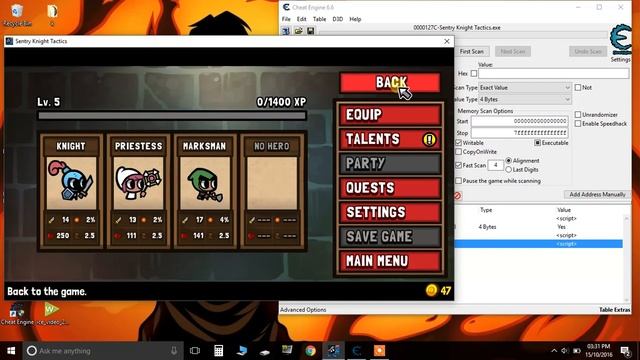This screenshot has width=640, height=360.
Task: Click the Fast Scan alignment number field
Action: click(x=496, y=165)
